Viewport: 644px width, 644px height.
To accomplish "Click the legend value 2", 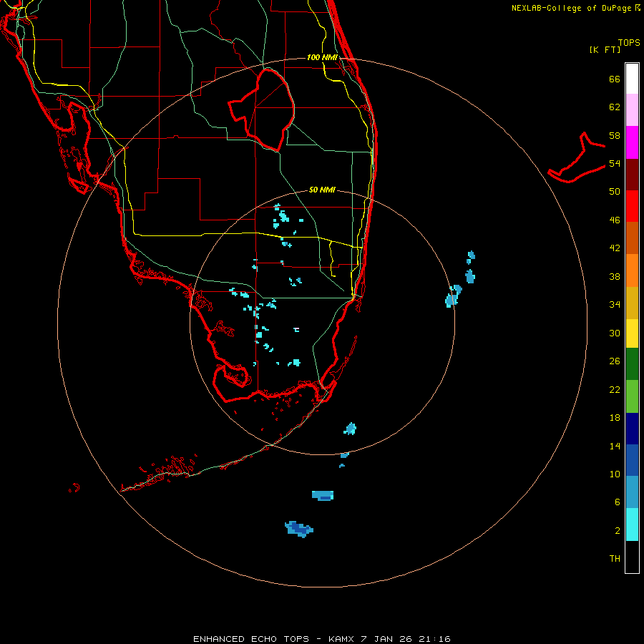I will coord(618,531).
